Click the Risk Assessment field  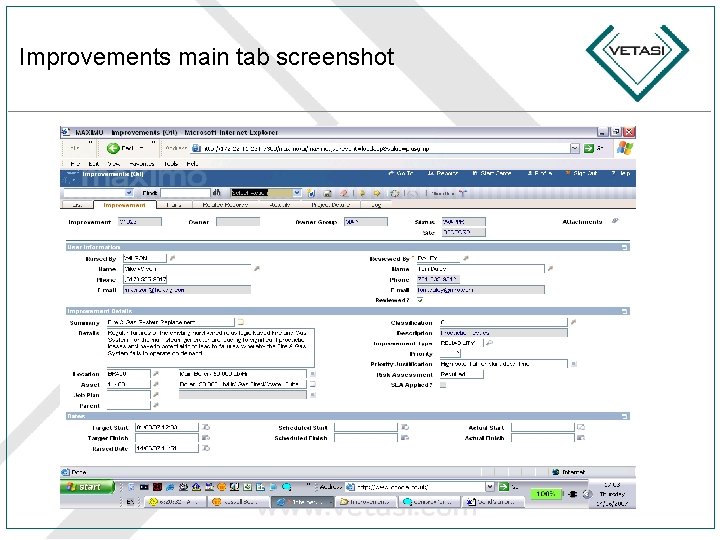coord(461,374)
